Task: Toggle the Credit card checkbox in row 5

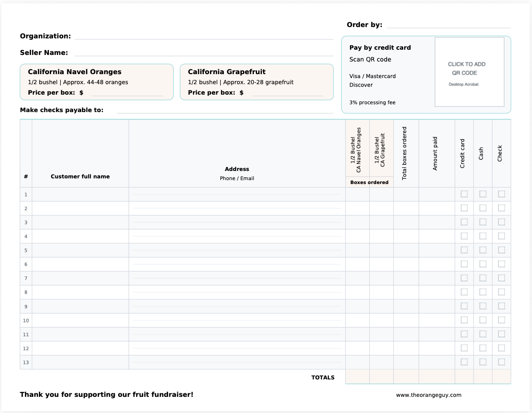Action: (464, 250)
